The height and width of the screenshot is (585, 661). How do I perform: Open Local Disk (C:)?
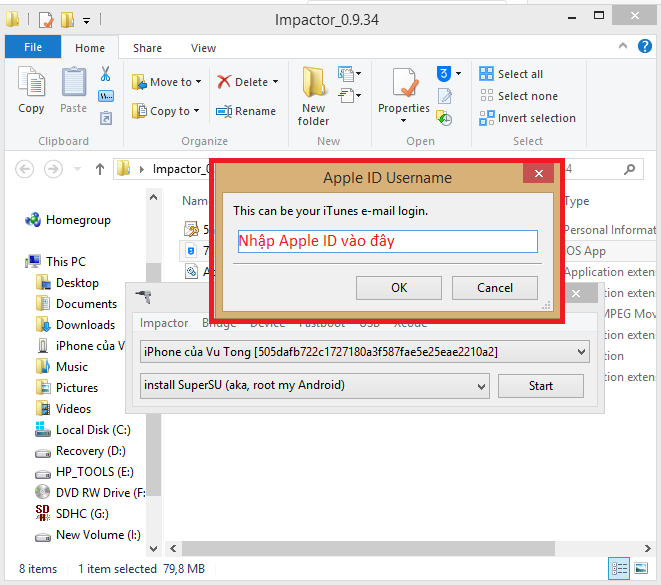click(83, 430)
